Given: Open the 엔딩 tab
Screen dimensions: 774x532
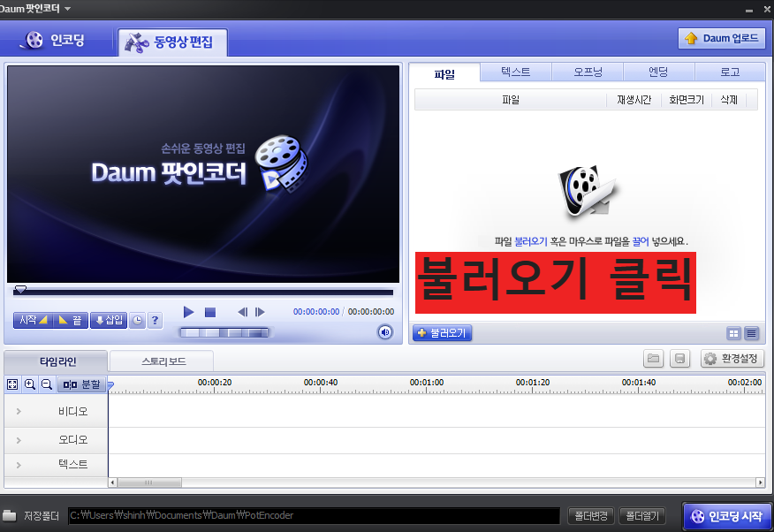Looking at the screenshot, I should pyautogui.click(x=658, y=72).
